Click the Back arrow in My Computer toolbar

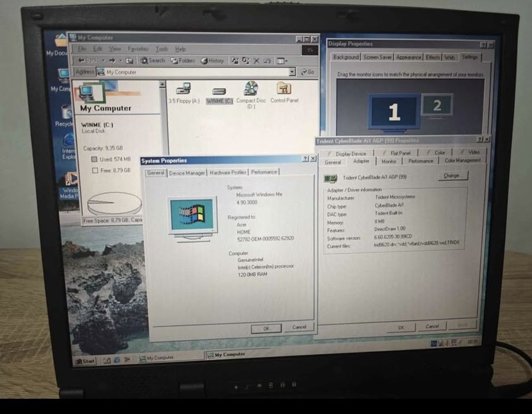coord(88,61)
